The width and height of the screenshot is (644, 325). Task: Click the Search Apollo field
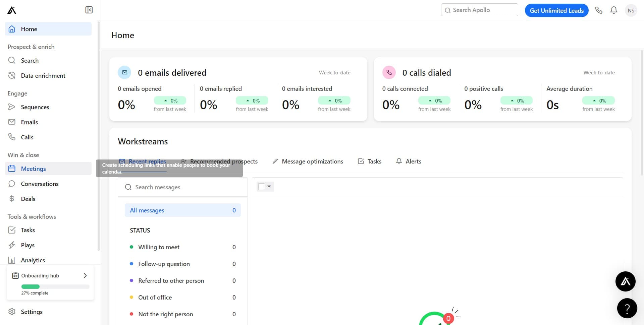[483, 10]
